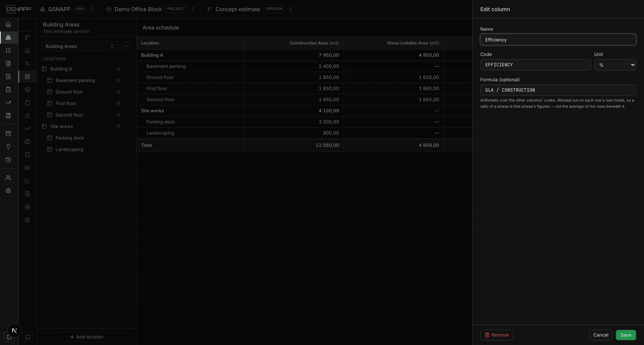Open the Building Areas selector dropdown
The height and width of the screenshot is (345, 644).
pos(80,46)
